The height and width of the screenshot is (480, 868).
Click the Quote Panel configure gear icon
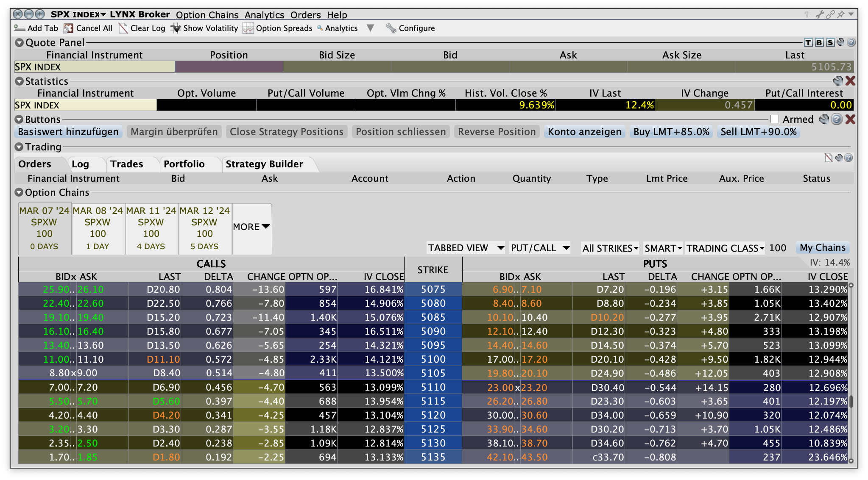[x=840, y=42]
